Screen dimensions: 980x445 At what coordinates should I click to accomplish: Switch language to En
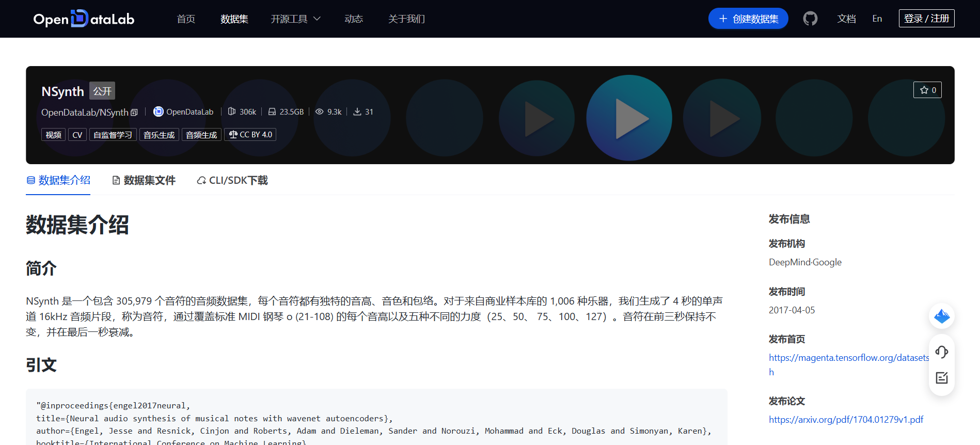pyautogui.click(x=877, y=19)
